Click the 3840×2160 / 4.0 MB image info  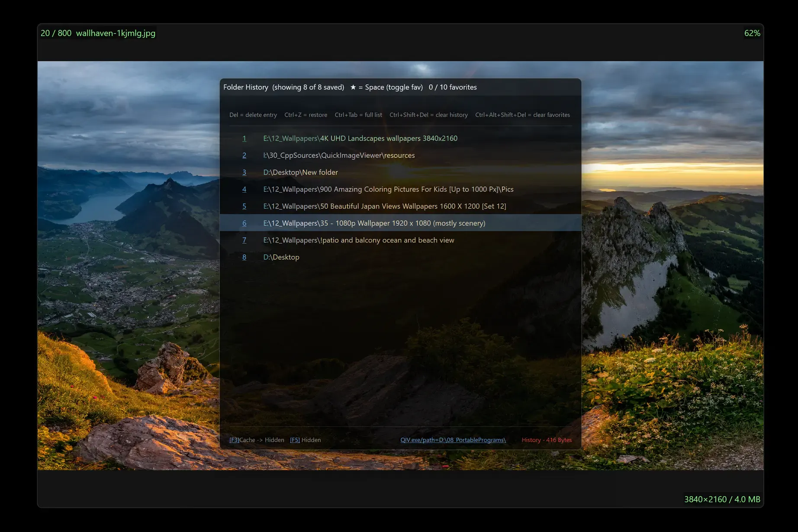pos(722,499)
